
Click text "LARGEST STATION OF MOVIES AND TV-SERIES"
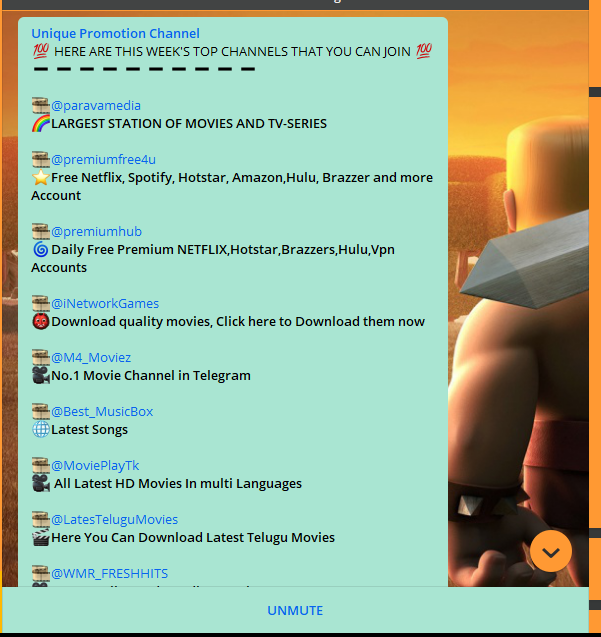point(189,124)
